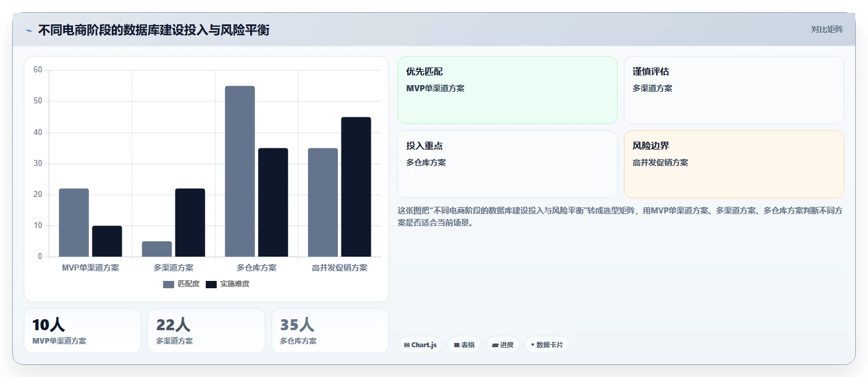Click the 10人 stat card
The height and width of the screenshot is (377, 868).
[82, 331]
